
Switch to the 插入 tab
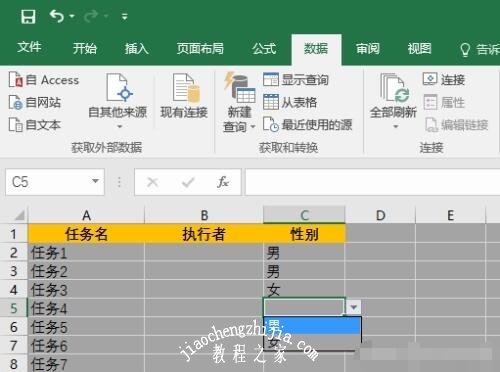(136, 49)
